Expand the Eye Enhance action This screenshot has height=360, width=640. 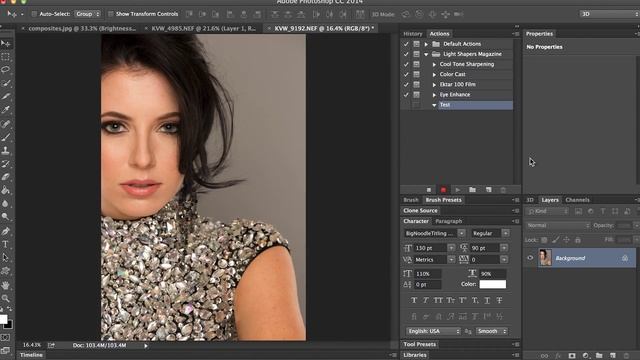(x=434, y=95)
